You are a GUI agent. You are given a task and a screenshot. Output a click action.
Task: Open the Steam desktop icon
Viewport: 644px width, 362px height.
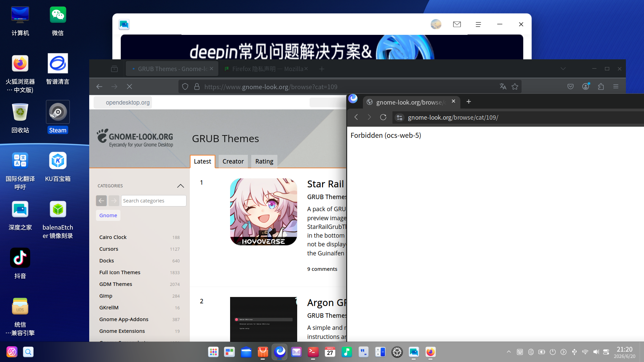pyautogui.click(x=58, y=117)
